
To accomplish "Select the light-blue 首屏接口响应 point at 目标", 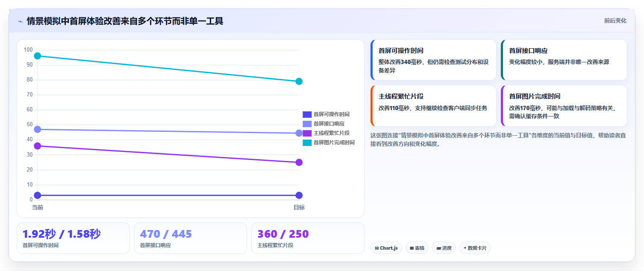I will tap(299, 133).
